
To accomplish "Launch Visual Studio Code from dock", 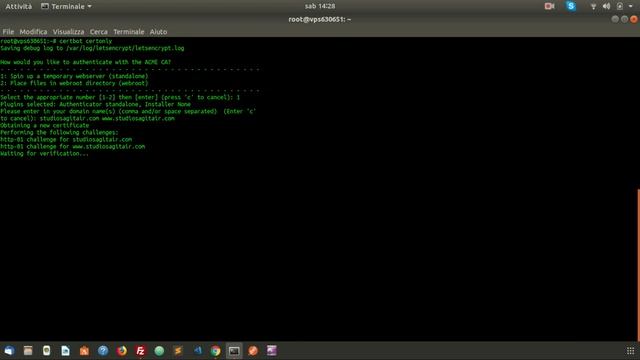I will tap(198, 351).
